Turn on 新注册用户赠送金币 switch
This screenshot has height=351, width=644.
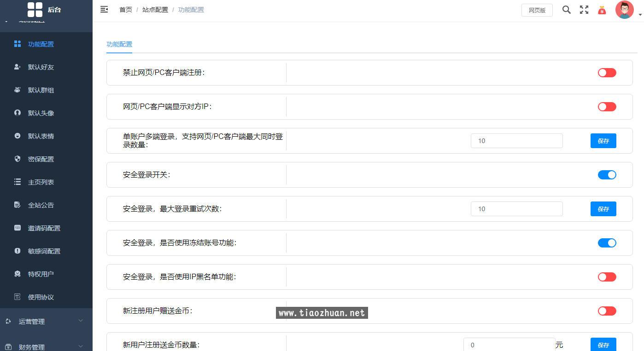point(607,311)
